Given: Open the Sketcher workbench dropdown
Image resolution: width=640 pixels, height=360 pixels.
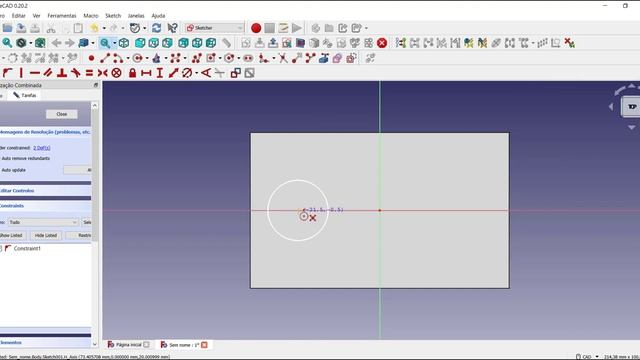Looking at the screenshot, I should click(x=214, y=28).
